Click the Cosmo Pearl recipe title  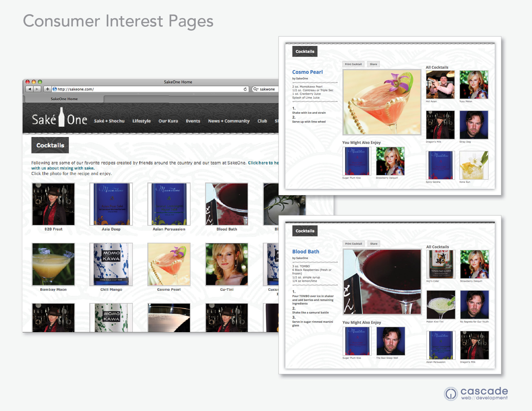point(307,72)
